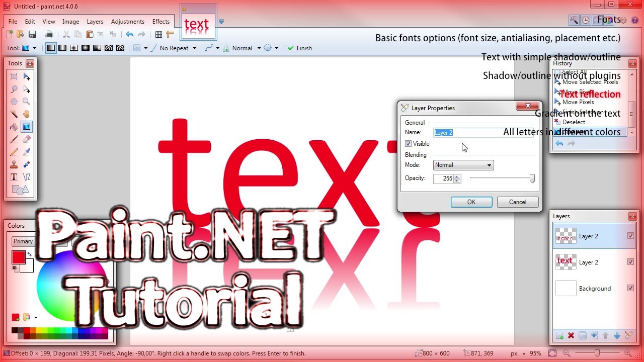
Task: Select the Paint Bucket tool
Action: coord(14,127)
